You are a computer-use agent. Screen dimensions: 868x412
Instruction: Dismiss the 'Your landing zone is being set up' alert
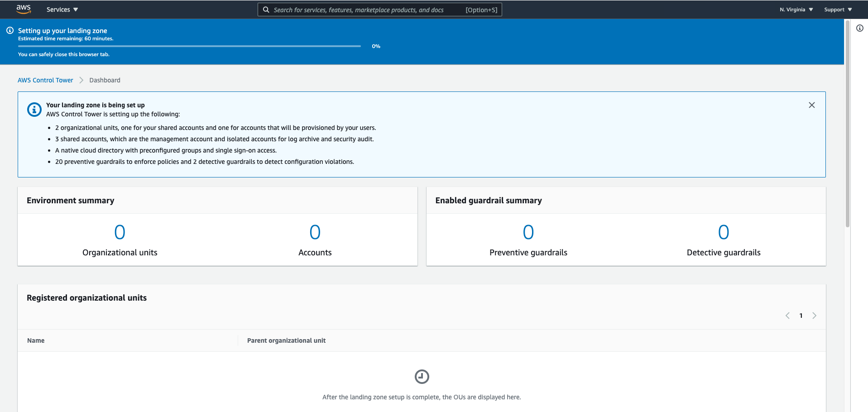tap(811, 105)
